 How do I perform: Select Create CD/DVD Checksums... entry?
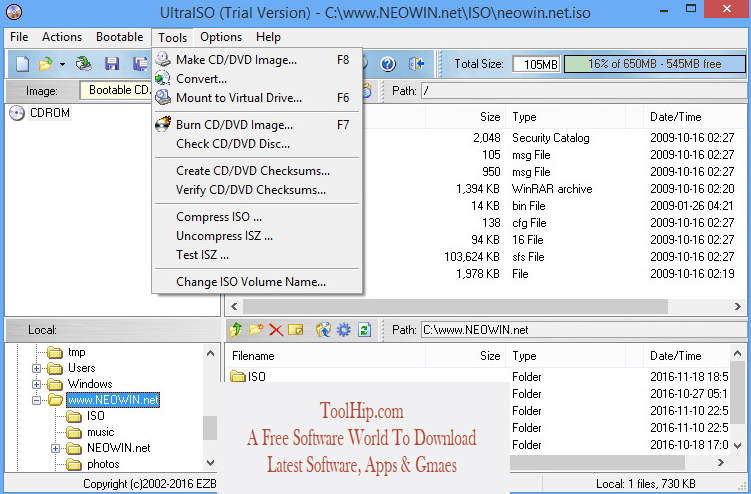257,171
